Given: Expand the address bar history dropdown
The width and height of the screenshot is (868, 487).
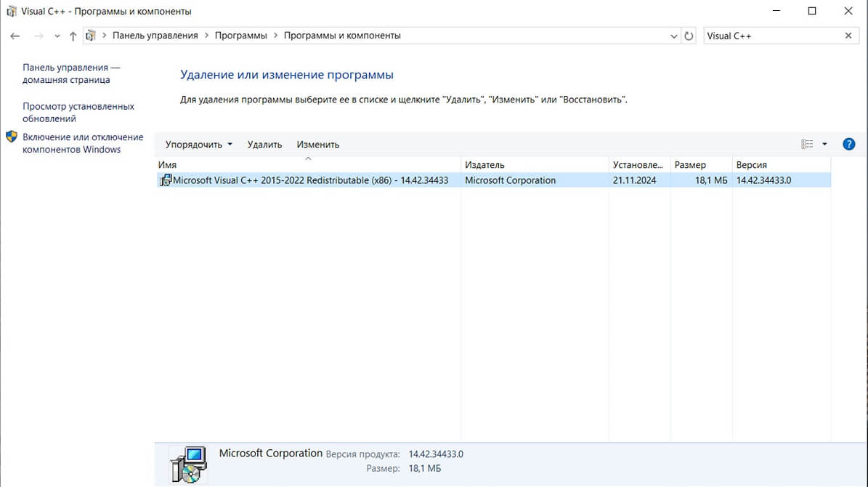Looking at the screenshot, I should [673, 36].
